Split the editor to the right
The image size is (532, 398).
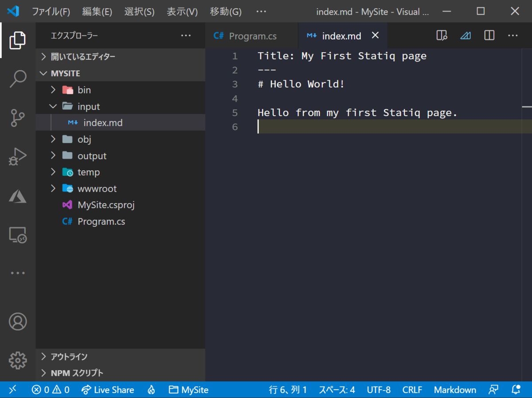point(489,35)
